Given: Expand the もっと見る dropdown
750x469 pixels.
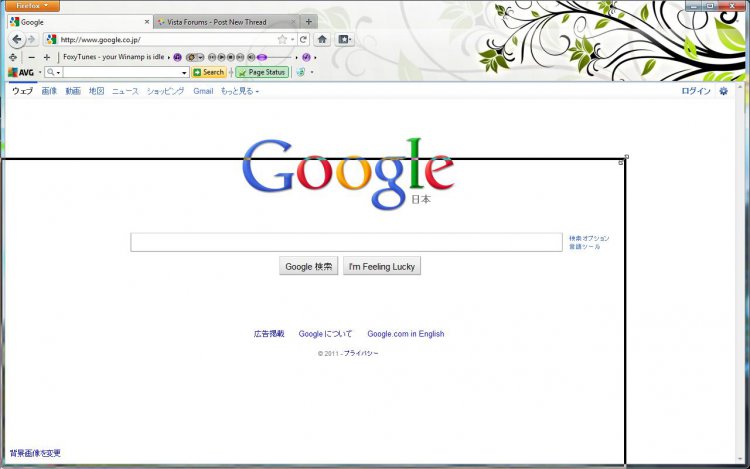Looking at the screenshot, I should coord(240,91).
